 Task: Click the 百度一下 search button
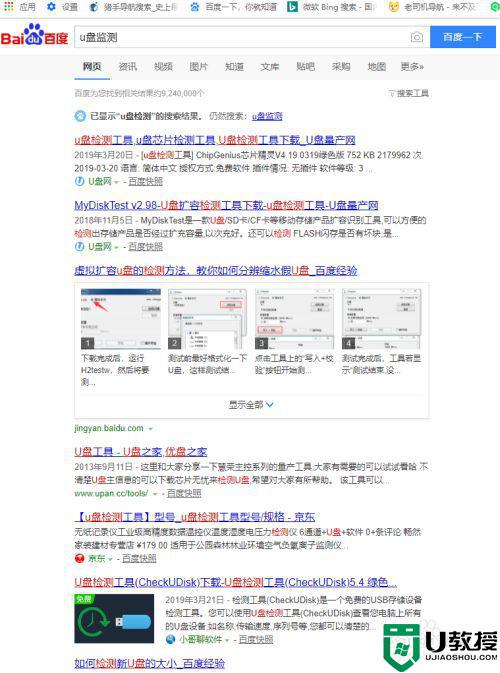tap(463, 37)
